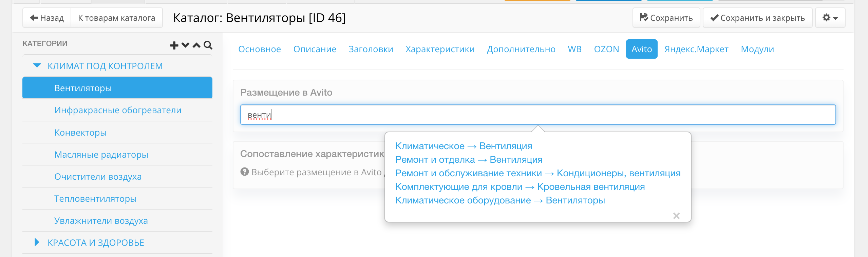868x257 pixels.
Task: Go back with the Назад button
Action: (47, 18)
